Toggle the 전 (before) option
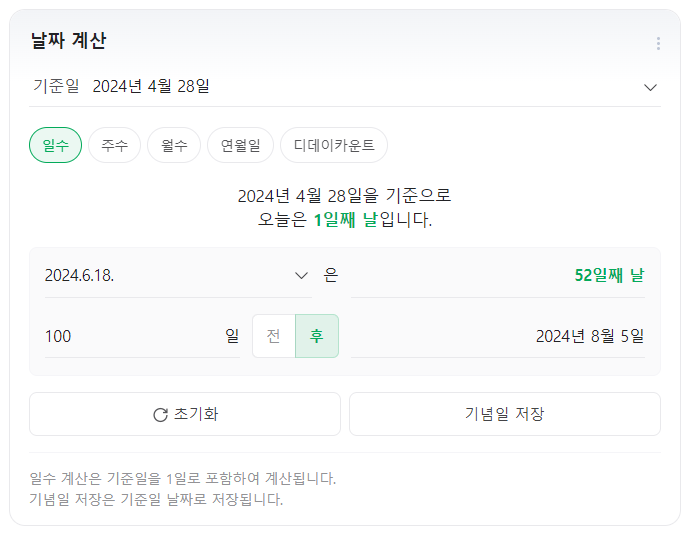 coord(274,336)
